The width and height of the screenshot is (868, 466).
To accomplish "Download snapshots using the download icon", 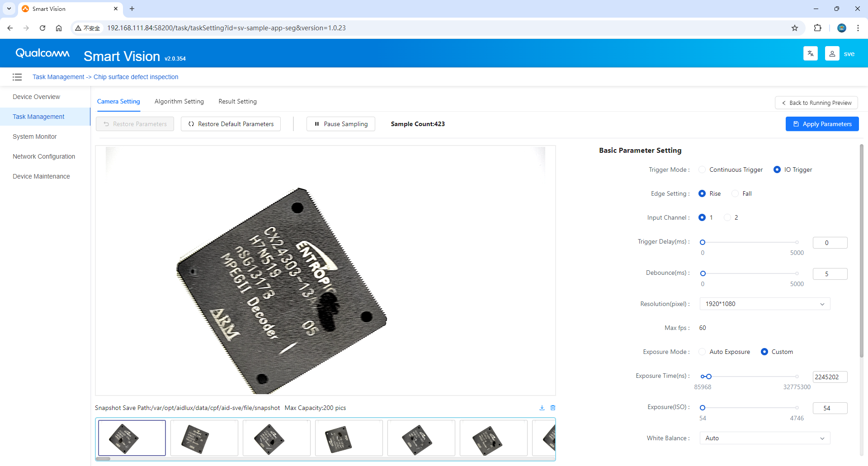I will point(542,408).
